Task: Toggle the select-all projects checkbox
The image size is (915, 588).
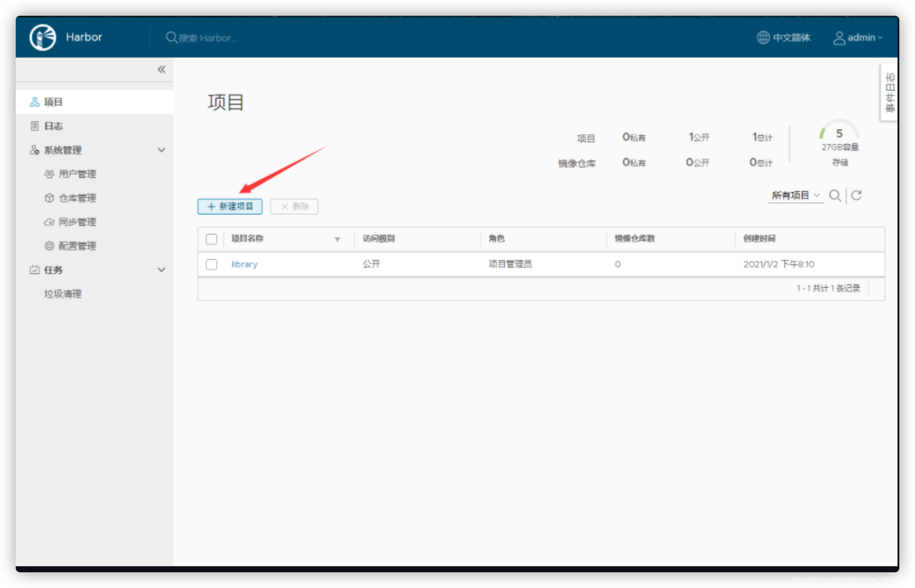Action: (212, 239)
